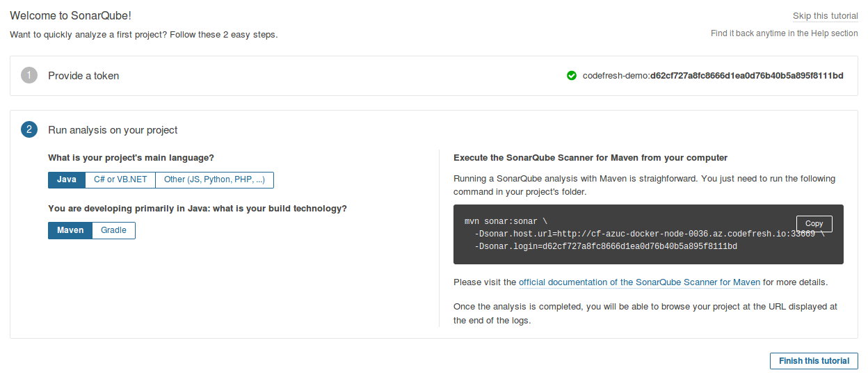Click the Help section hint text
The height and width of the screenshot is (377, 868).
coord(785,33)
